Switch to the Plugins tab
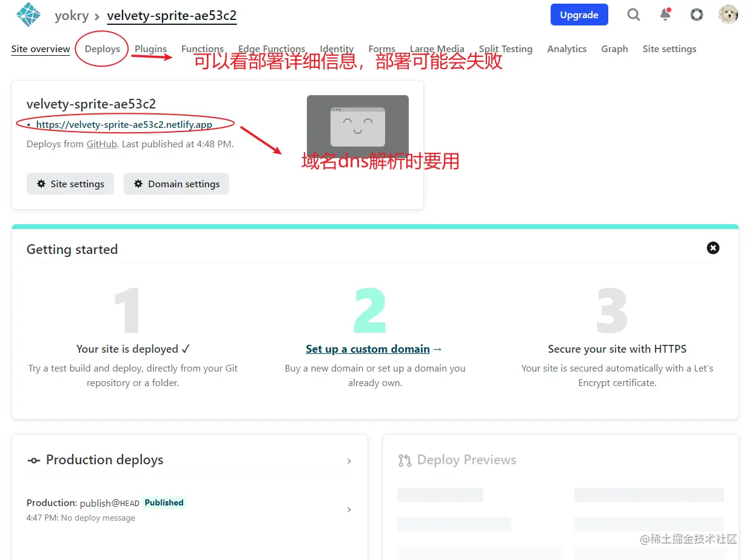This screenshot has height=560, width=752. coord(150,49)
